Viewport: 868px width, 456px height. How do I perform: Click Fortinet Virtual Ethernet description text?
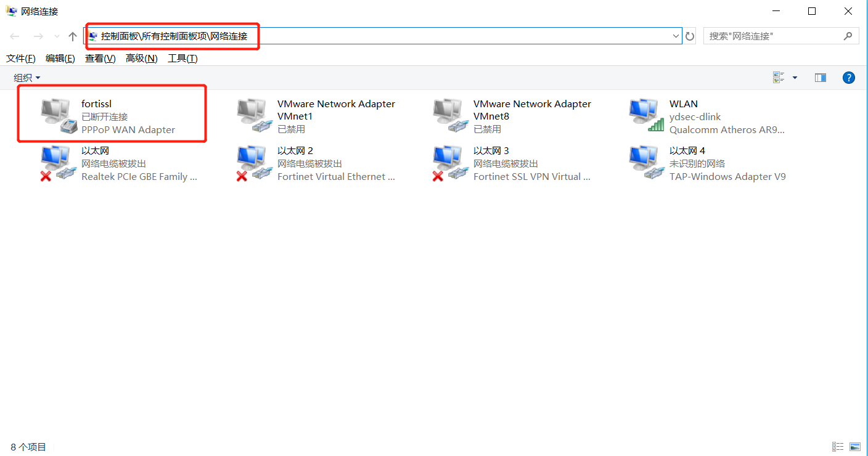tap(336, 177)
